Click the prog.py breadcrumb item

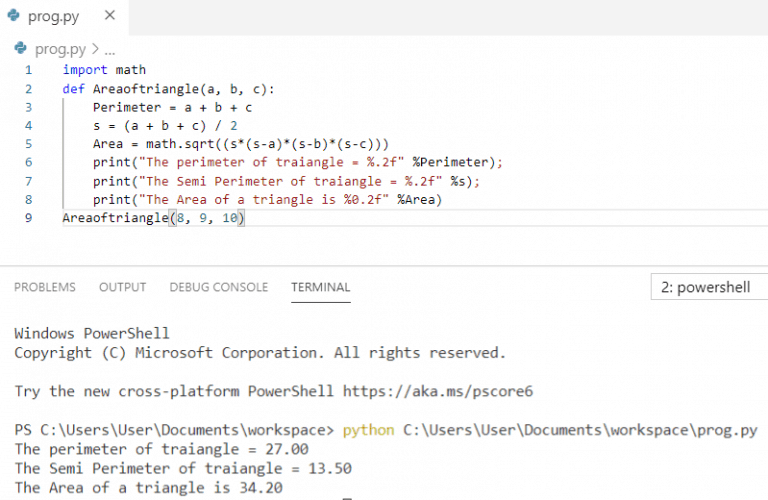(x=60, y=49)
